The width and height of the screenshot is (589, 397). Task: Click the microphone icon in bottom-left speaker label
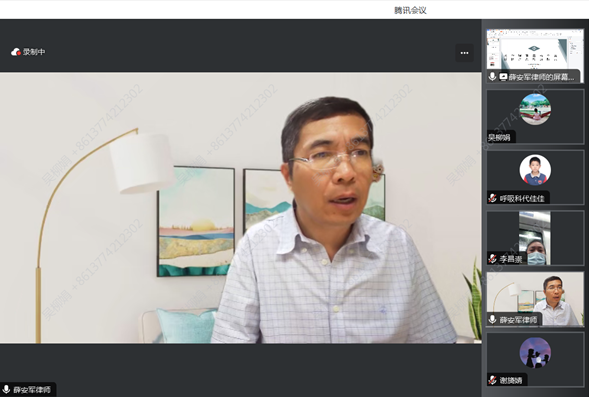(6, 389)
